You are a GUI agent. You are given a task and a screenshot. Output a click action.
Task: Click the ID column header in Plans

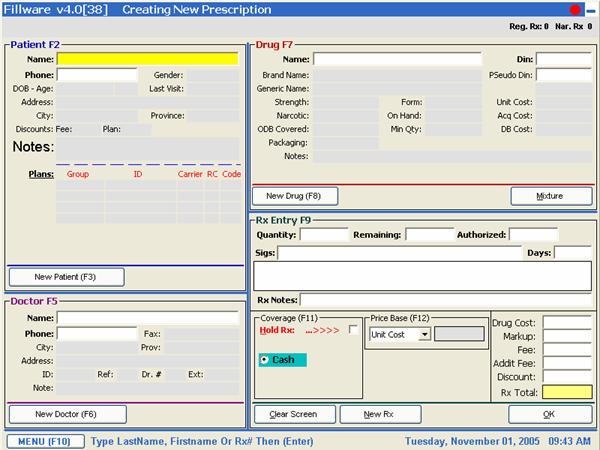138,174
